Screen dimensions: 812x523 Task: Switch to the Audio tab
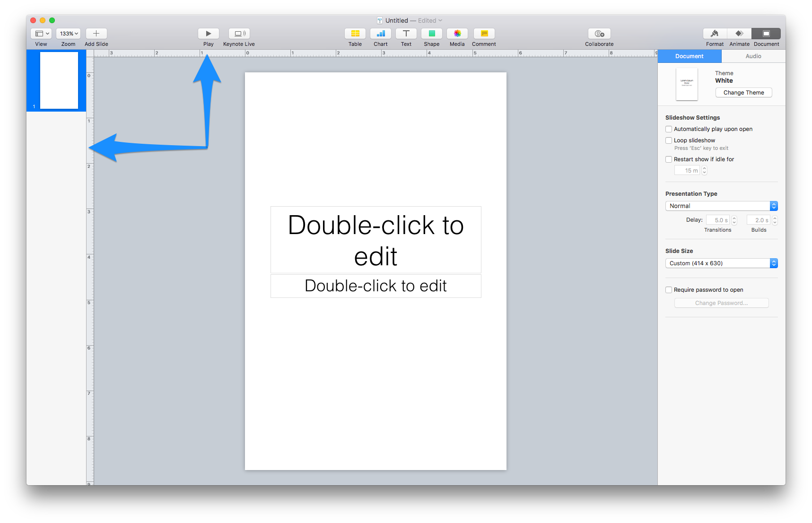pos(753,56)
